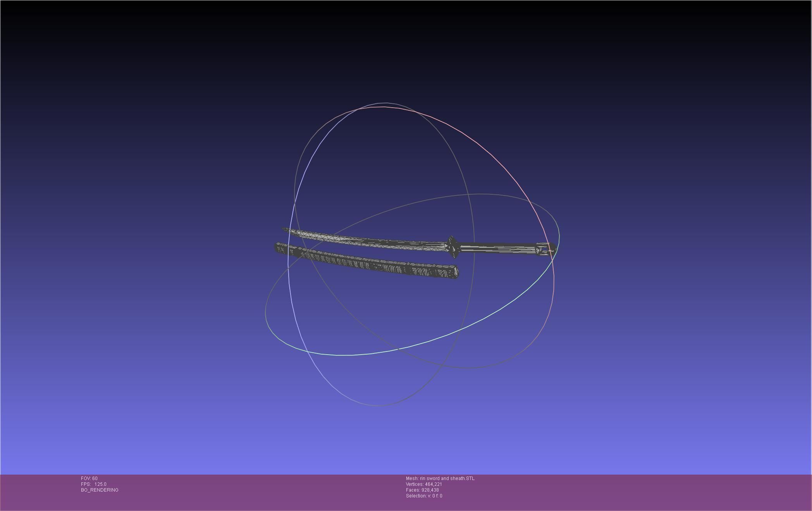Click mesh name 'rin sword and sheath.STL'
Image resolution: width=812 pixels, height=511 pixels.
[x=440, y=478]
